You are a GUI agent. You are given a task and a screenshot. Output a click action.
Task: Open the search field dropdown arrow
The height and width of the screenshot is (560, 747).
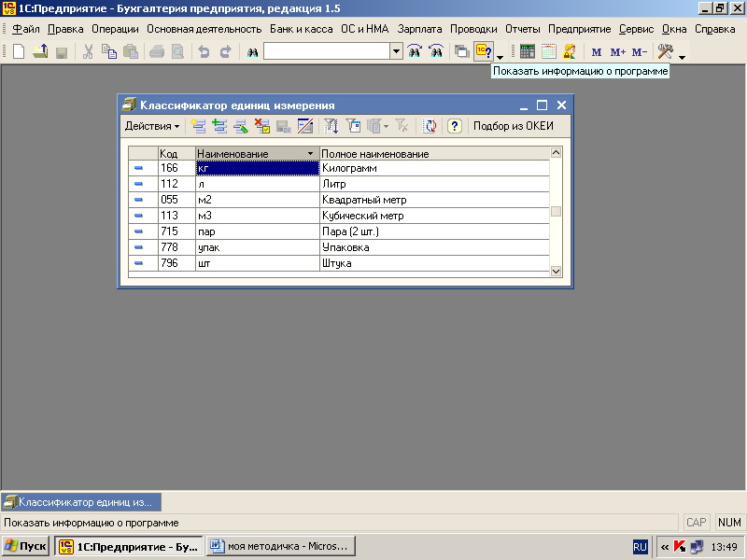(396, 51)
